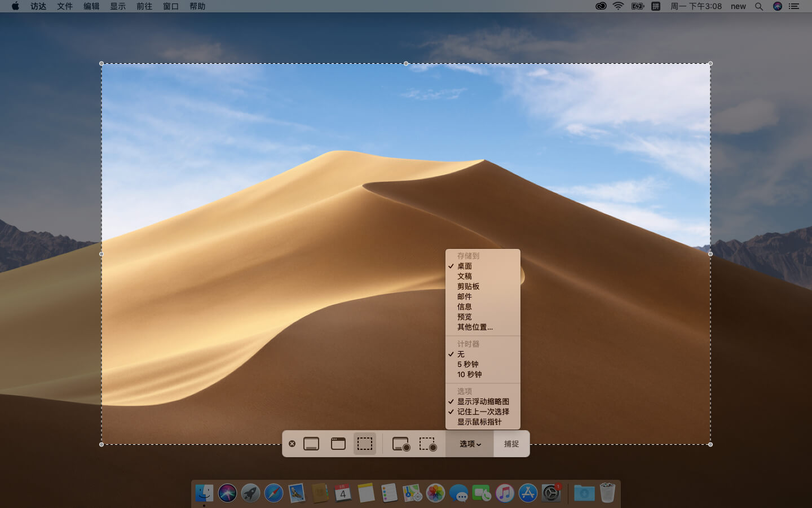Open Messages from the Dock
The height and width of the screenshot is (508, 812).
(458, 493)
